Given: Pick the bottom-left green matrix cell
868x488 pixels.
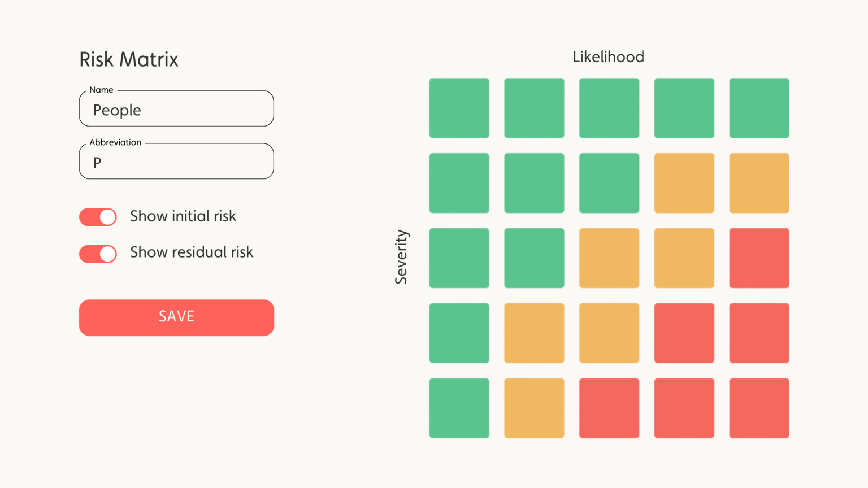Looking at the screenshot, I should 459,408.
